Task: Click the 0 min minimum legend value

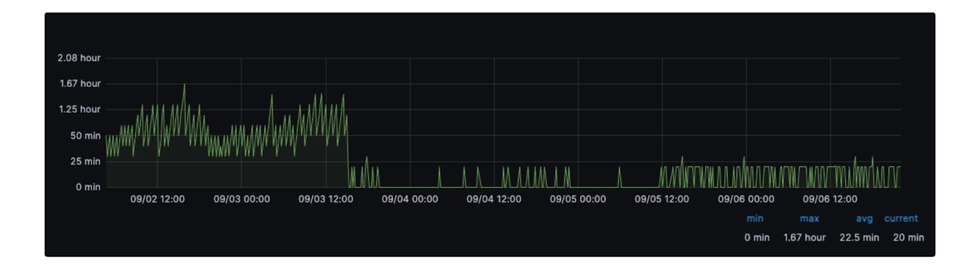Action: tap(757, 238)
